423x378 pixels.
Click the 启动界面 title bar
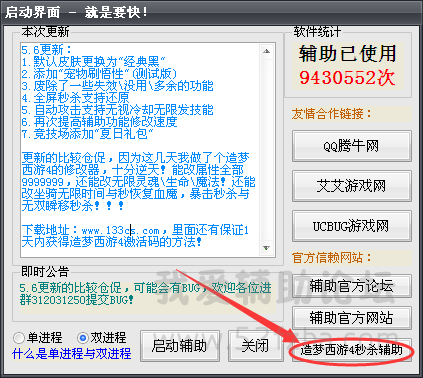pyautogui.click(x=211, y=12)
